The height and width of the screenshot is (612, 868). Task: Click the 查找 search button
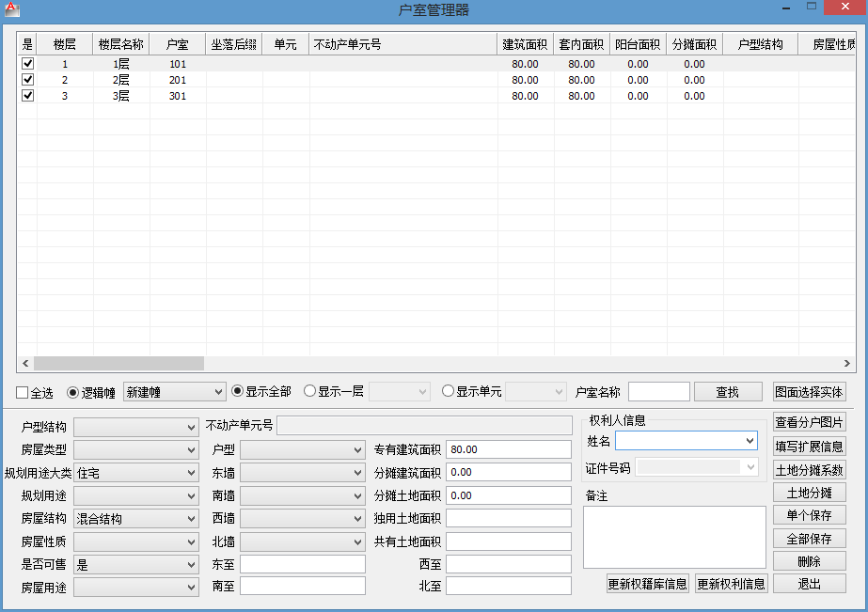coord(728,392)
